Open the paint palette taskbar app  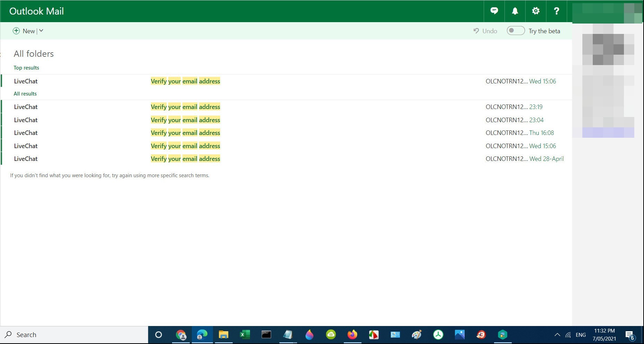pyautogui.click(x=417, y=335)
